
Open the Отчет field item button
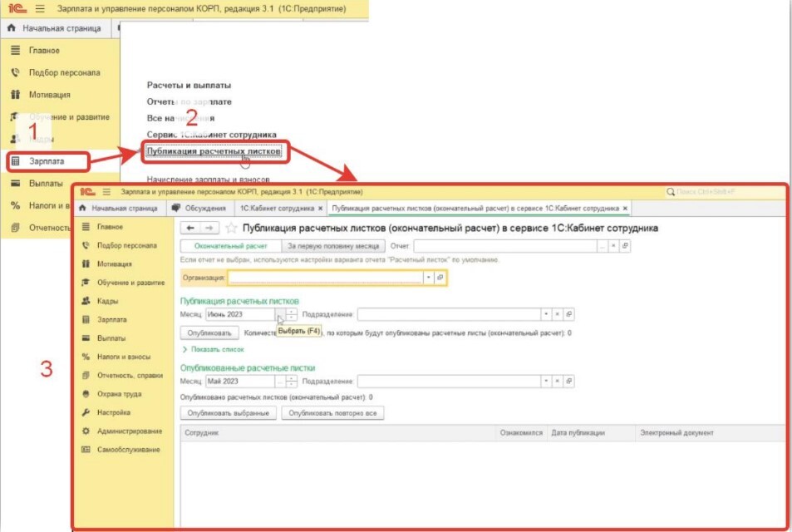click(x=625, y=246)
